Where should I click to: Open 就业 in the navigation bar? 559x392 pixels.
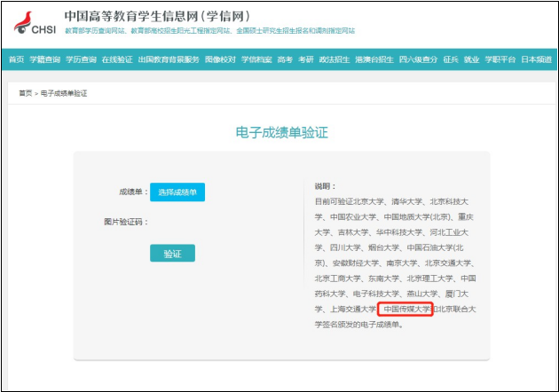click(471, 59)
